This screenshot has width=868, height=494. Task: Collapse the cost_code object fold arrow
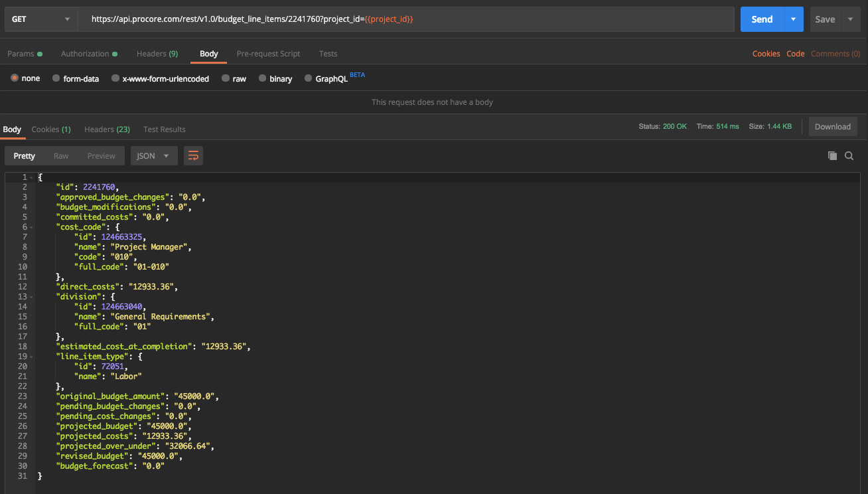[31, 227]
